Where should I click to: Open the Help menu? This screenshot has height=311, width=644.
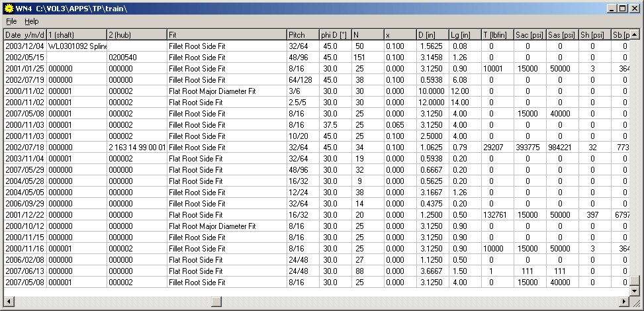point(32,21)
